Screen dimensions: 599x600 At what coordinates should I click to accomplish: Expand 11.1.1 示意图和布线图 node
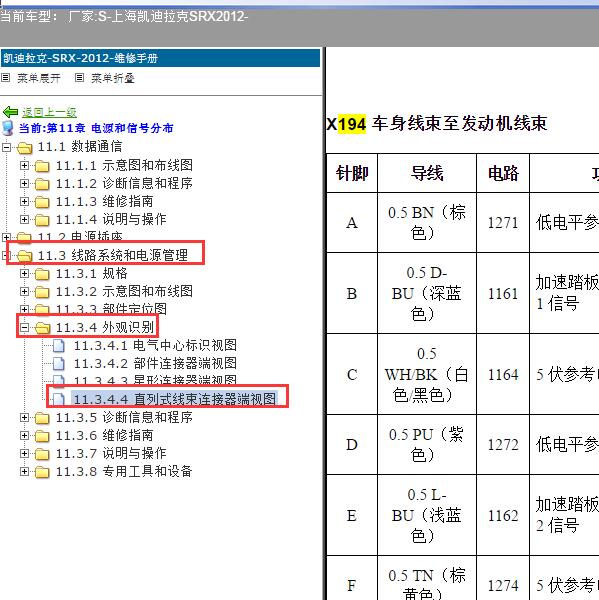(24, 165)
